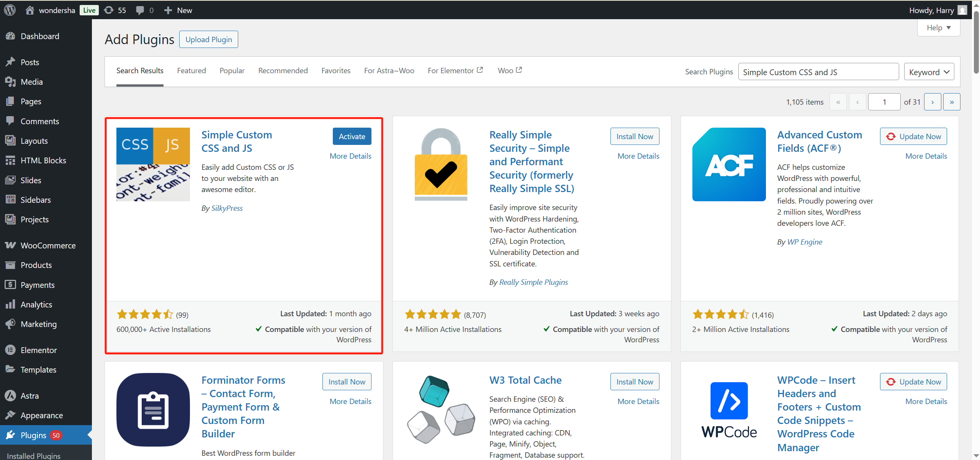Open HTML Blocks in the sidebar
Image resolution: width=980 pixels, height=460 pixels.
[43, 160]
